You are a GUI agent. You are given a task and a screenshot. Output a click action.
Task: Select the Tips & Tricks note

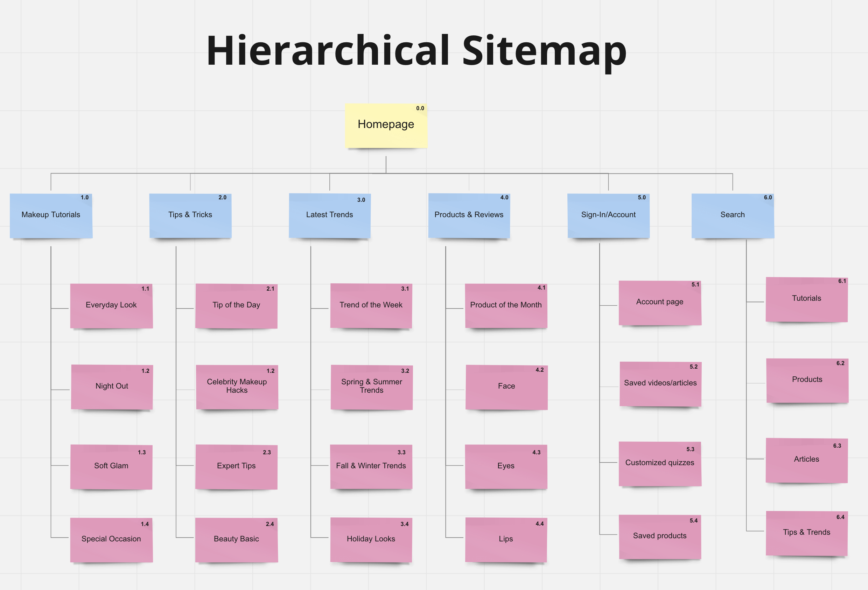tap(190, 216)
